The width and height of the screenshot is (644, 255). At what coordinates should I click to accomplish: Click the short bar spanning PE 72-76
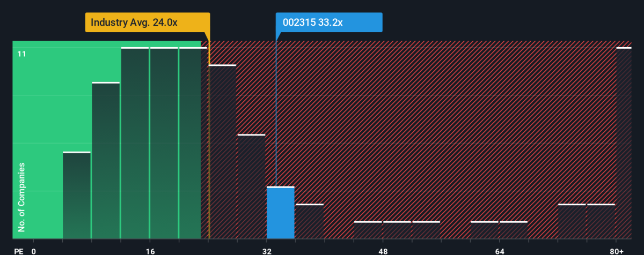[x=572, y=221]
